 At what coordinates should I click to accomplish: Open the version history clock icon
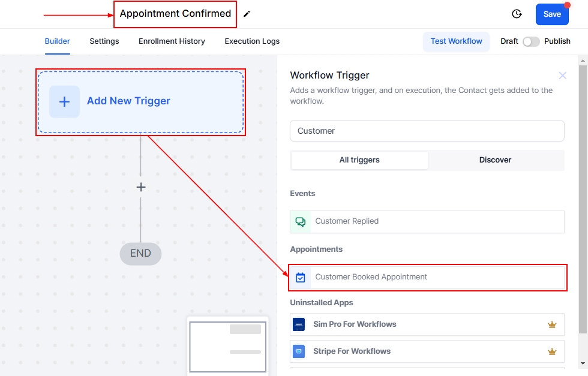[516, 14]
